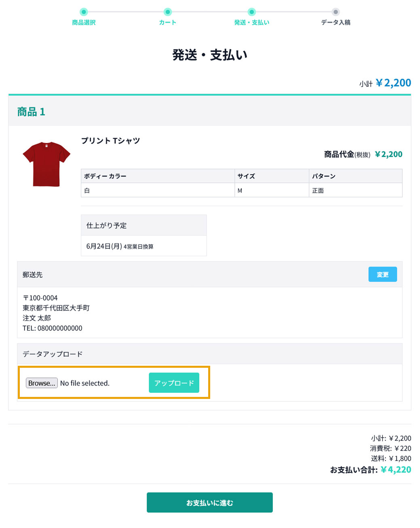Click the パターン value 正面 cell
The image size is (420, 528).
[x=356, y=190]
